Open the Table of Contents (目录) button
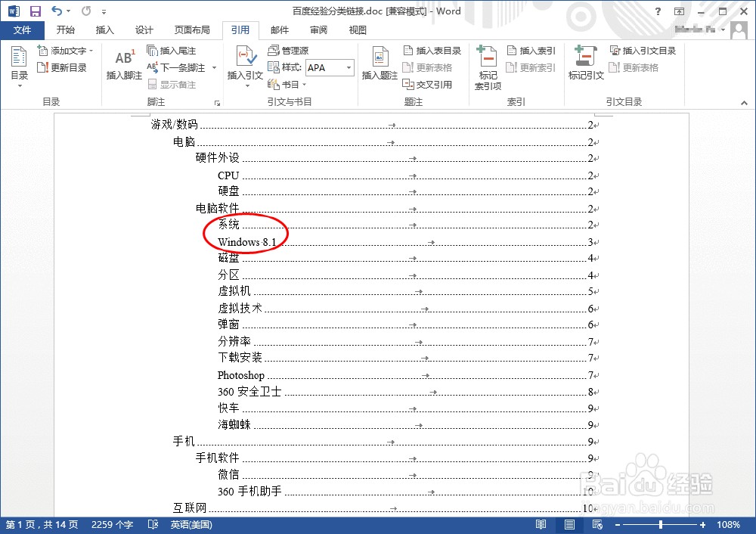This screenshot has height=534, width=756. tap(20, 67)
